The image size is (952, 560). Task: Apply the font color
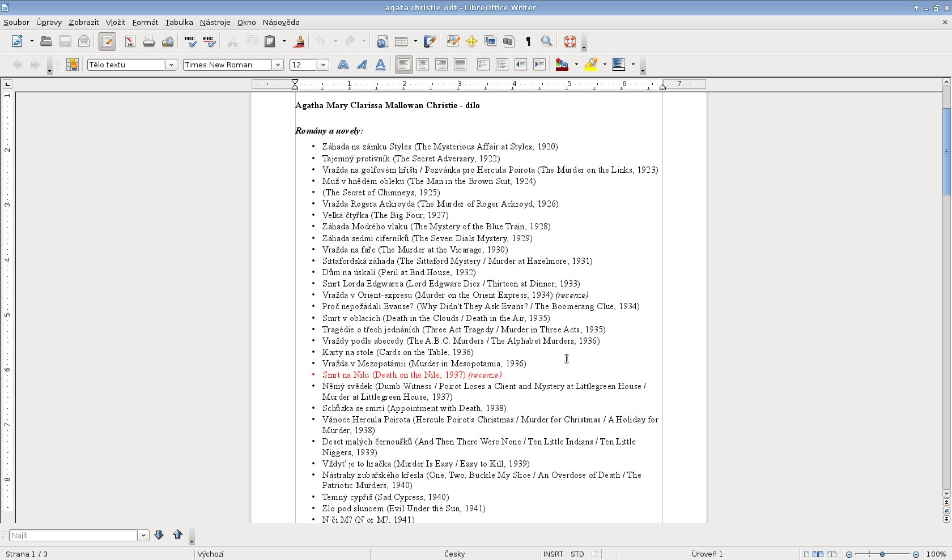[x=562, y=65]
